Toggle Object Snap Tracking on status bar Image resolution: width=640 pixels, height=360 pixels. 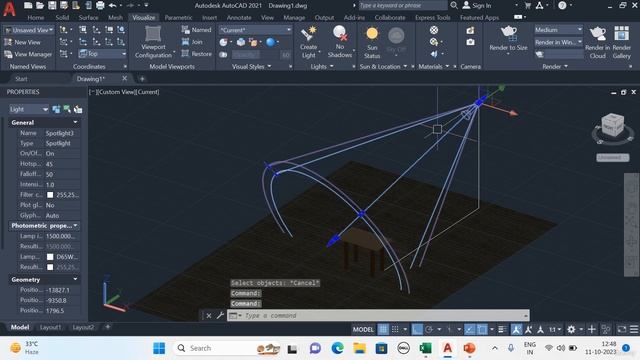pos(470,329)
